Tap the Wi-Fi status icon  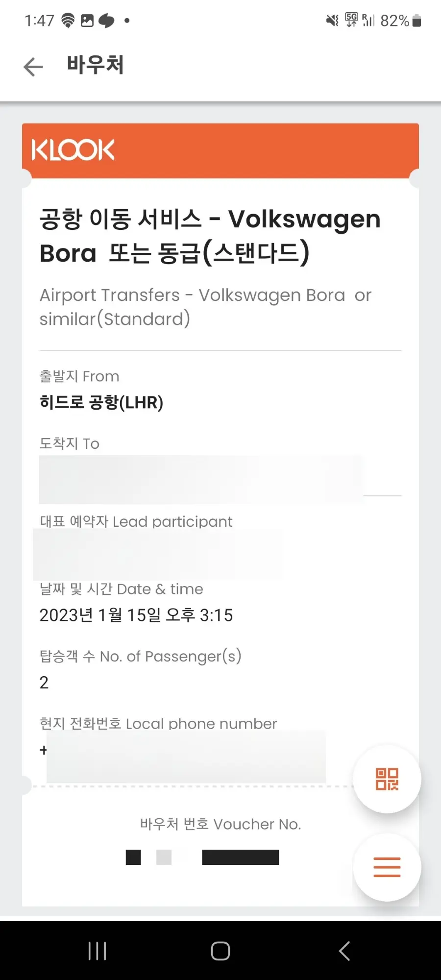coord(68,21)
